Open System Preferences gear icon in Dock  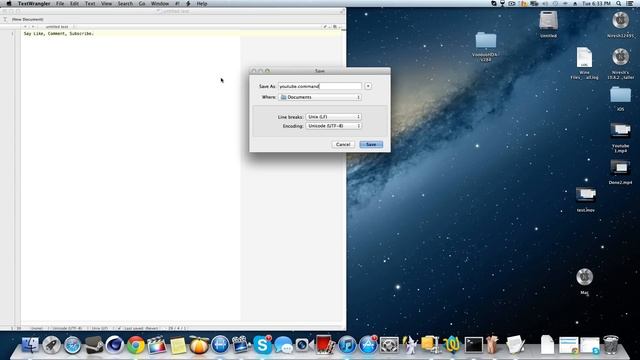point(389,345)
